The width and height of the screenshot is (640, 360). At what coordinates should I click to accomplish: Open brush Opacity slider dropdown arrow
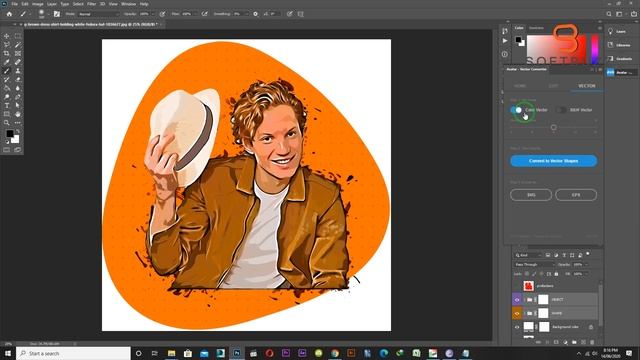coord(154,14)
